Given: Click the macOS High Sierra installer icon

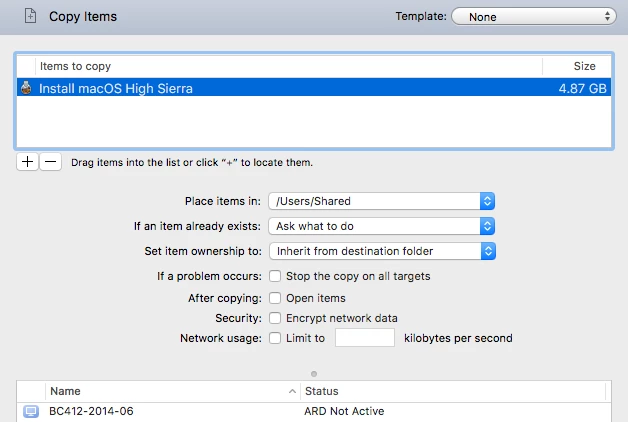Looking at the screenshot, I should tap(26, 88).
